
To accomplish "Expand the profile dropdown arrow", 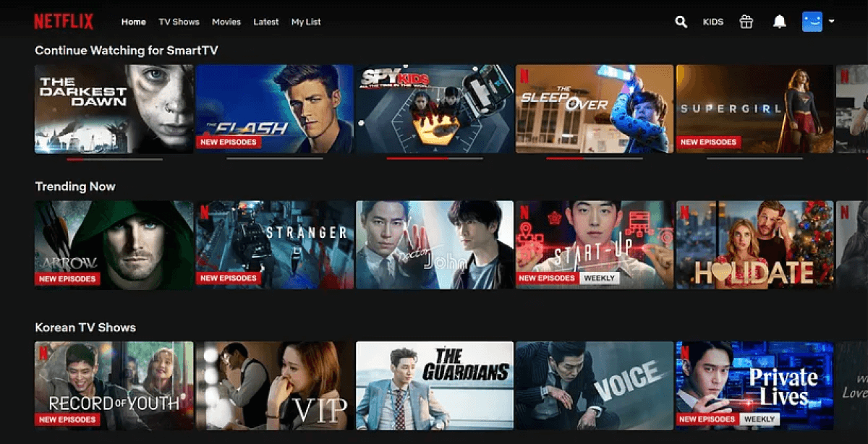I will [x=831, y=22].
